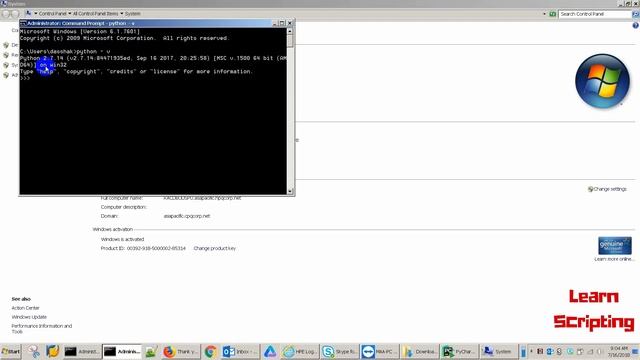The height and width of the screenshot is (360, 640).
Task: Open Skype from the taskbar
Action: pyautogui.click(x=339, y=351)
